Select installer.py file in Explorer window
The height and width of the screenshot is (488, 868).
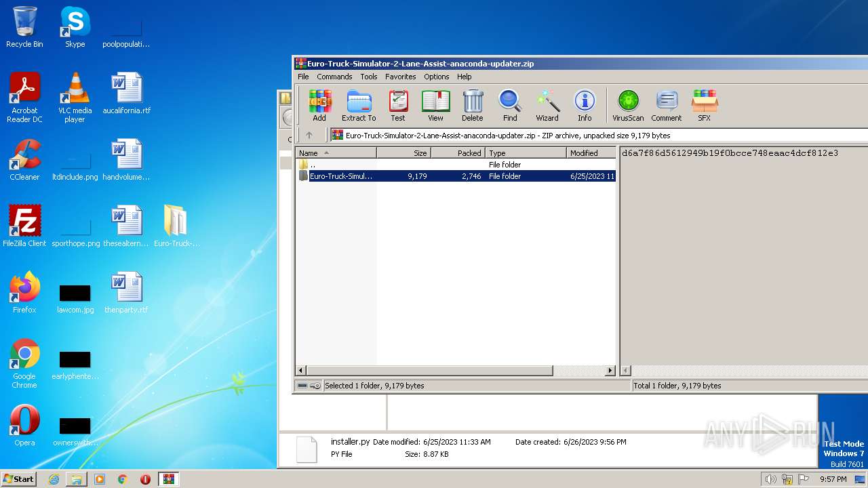[x=350, y=441]
